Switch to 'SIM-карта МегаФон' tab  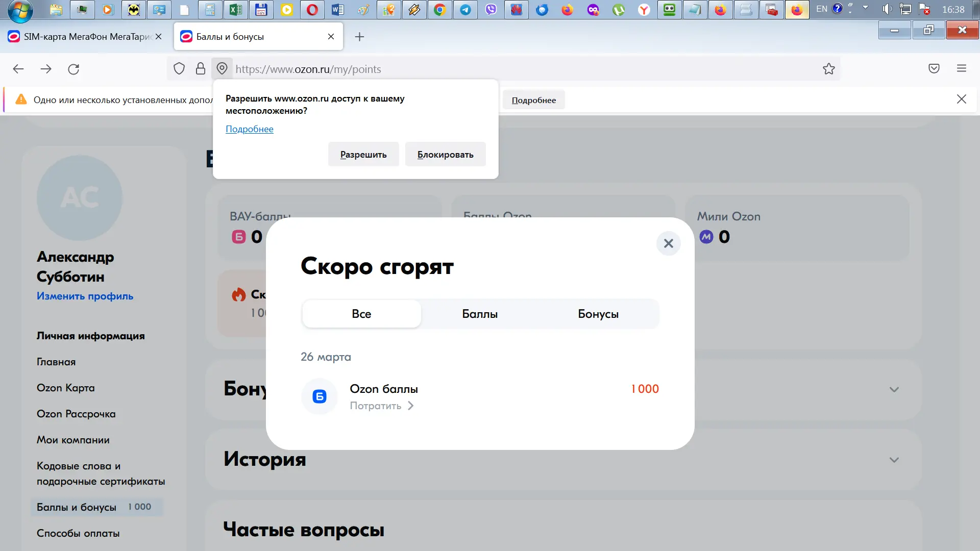84,37
